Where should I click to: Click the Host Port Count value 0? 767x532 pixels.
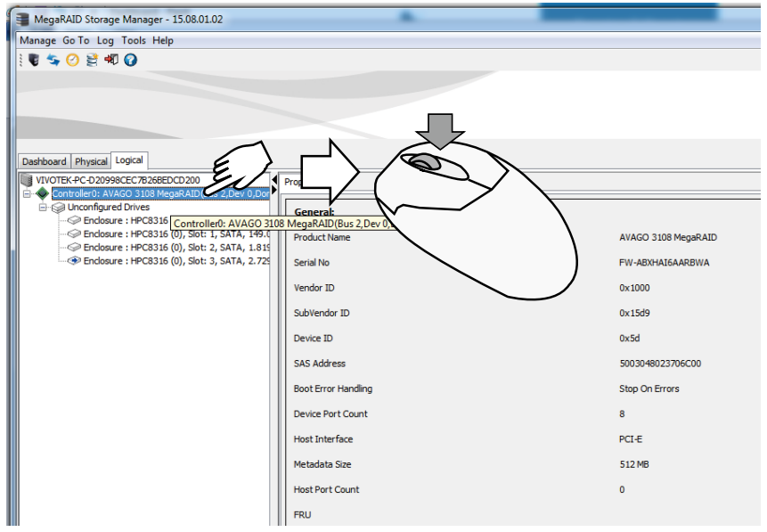click(x=622, y=490)
